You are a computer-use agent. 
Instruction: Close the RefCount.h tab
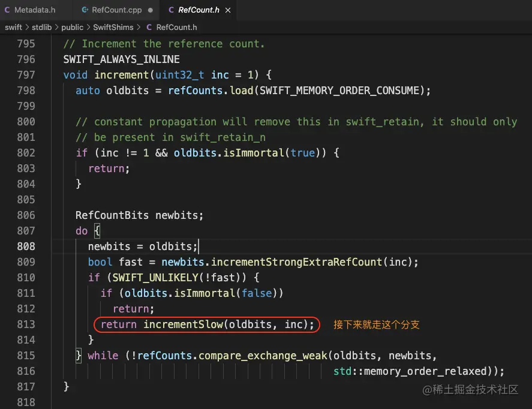coord(228,10)
